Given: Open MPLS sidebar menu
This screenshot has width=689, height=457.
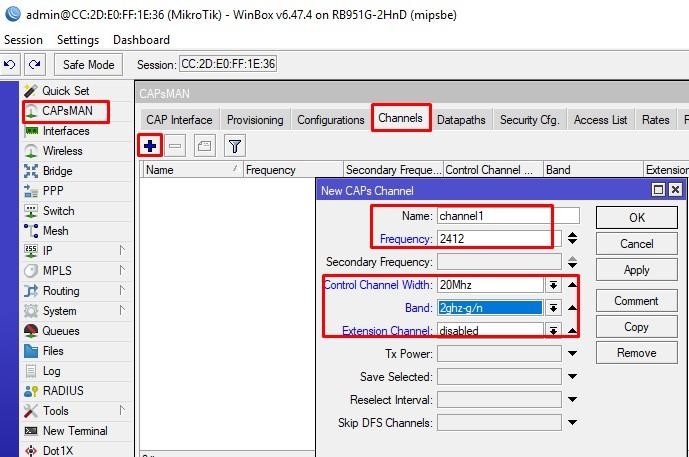Looking at the screenshot, I should pos(75,271).
